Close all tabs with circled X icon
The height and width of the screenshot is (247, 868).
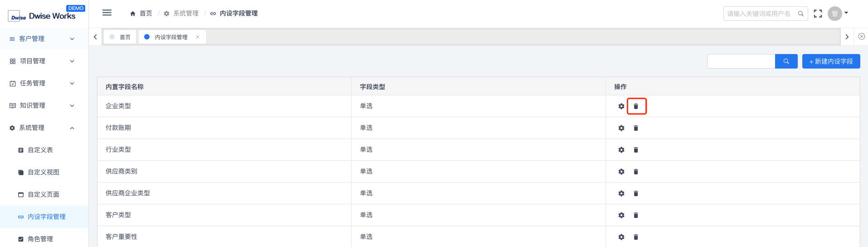861,37
